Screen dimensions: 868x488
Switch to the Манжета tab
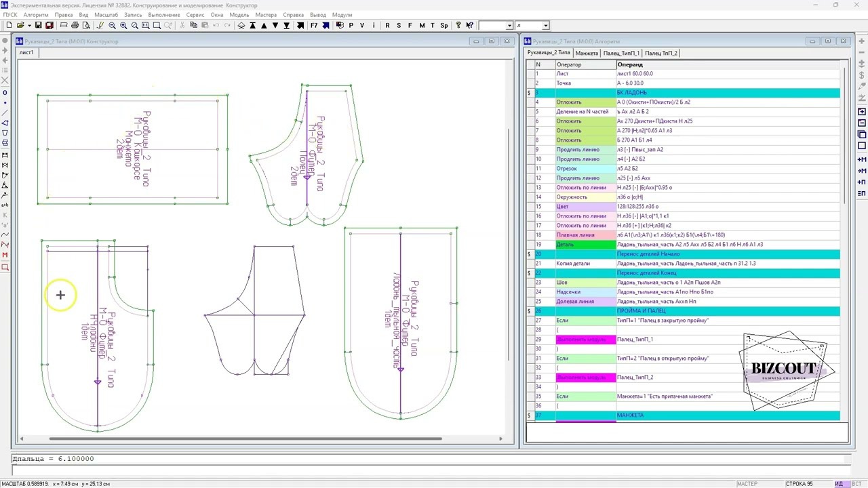[587, 53]
